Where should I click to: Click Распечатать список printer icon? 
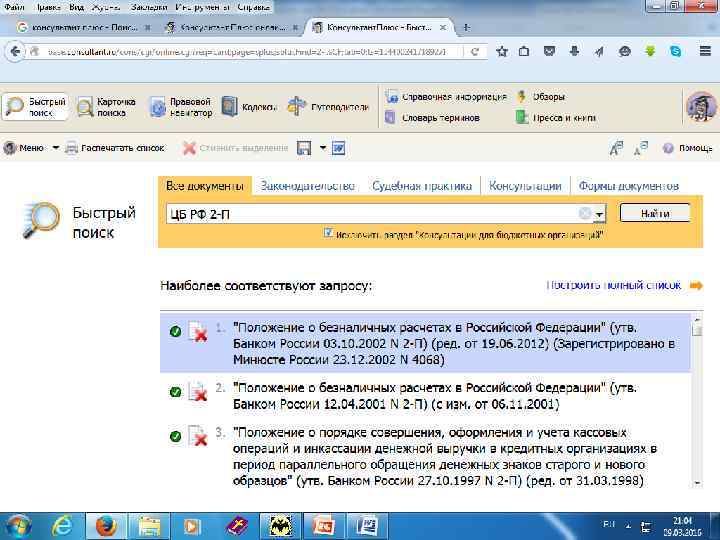71,148
